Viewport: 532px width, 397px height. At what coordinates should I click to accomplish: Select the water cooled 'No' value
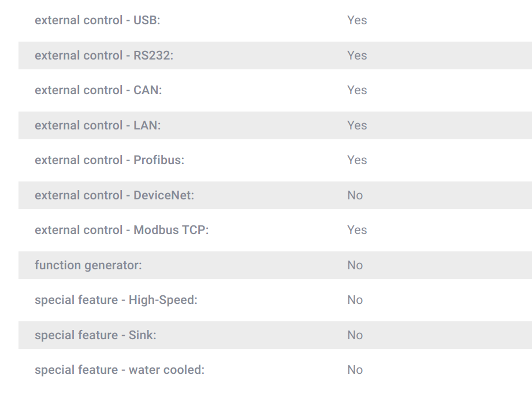click(x=355, y=370)
